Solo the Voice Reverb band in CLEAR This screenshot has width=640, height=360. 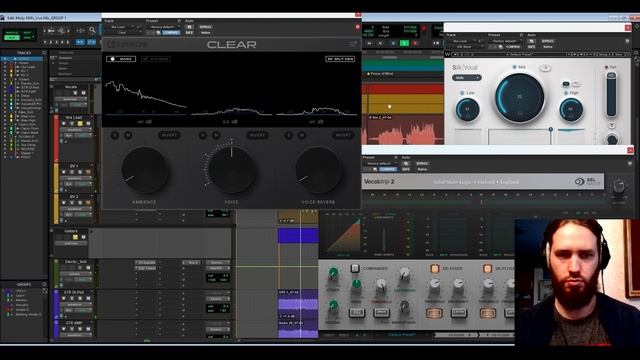pos(289,135)
